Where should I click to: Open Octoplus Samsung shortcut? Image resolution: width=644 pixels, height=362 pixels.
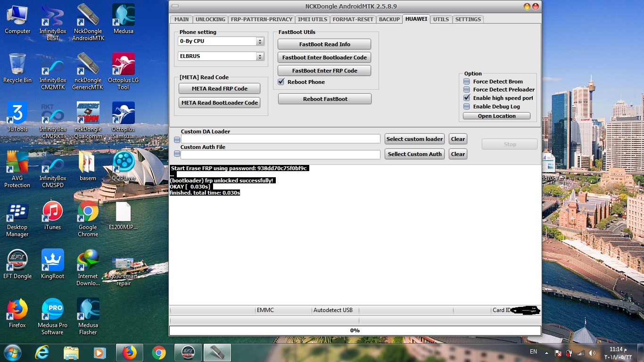[x=124, y=120]
